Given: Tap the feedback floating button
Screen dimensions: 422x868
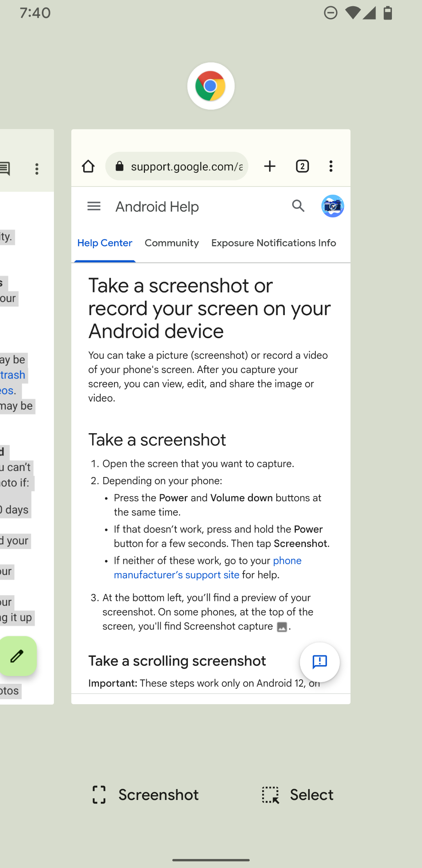Looking at the screenshot, I should (320, 662).
